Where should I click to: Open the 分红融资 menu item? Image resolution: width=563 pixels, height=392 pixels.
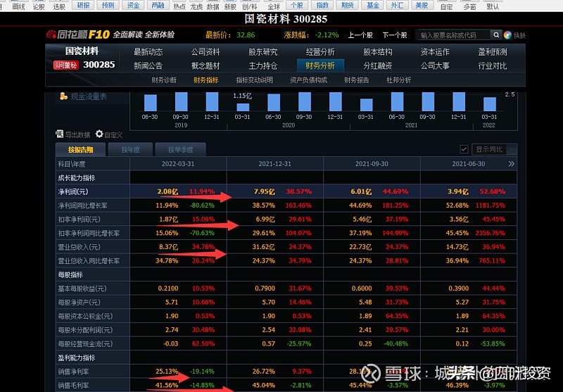click(x=378, y=66)
